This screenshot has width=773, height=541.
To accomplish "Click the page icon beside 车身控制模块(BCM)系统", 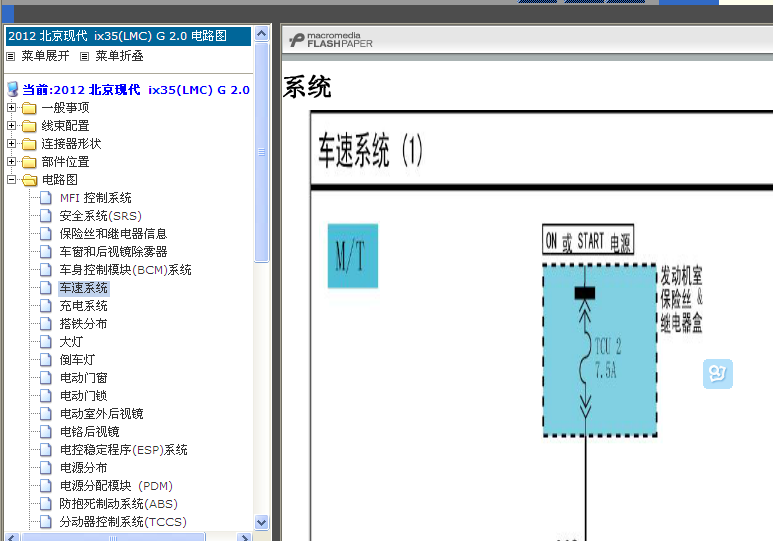I will point(45,270).
